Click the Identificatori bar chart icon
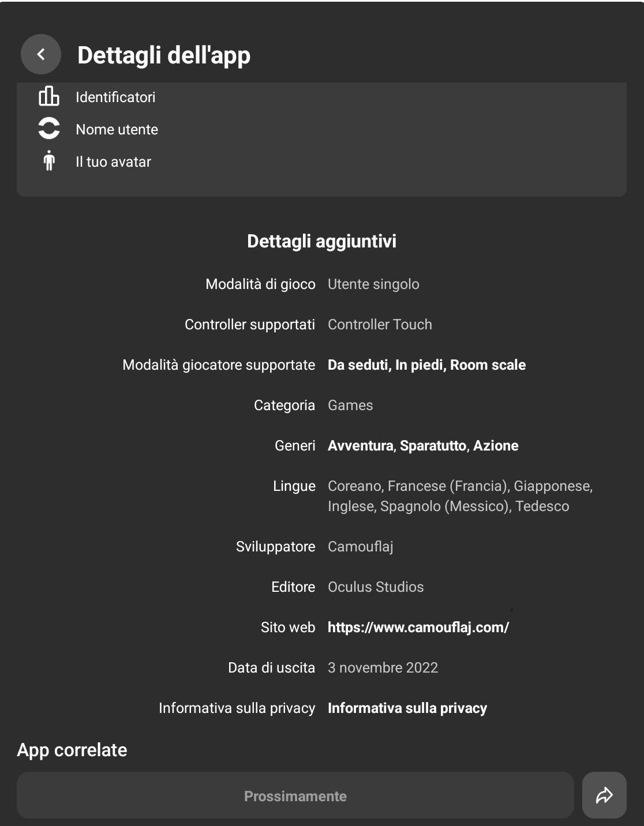The image size is (644, 826). [x=49, y=96]
